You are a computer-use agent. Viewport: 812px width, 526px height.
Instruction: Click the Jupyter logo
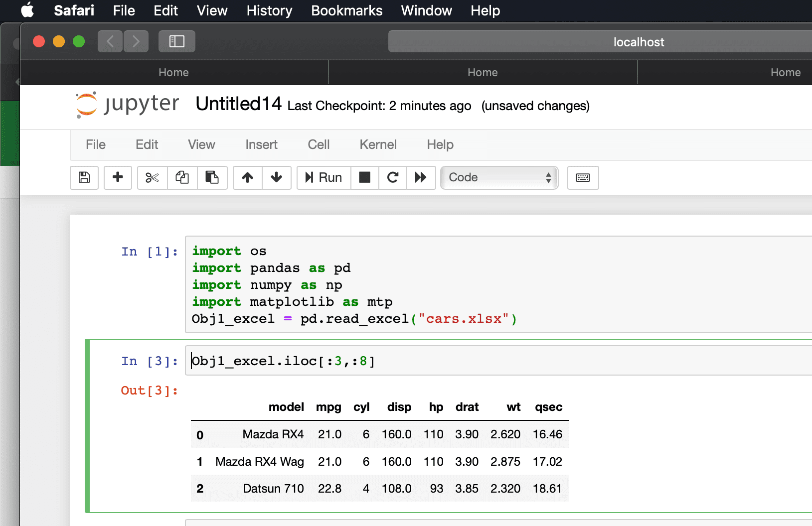click(127, 105)
